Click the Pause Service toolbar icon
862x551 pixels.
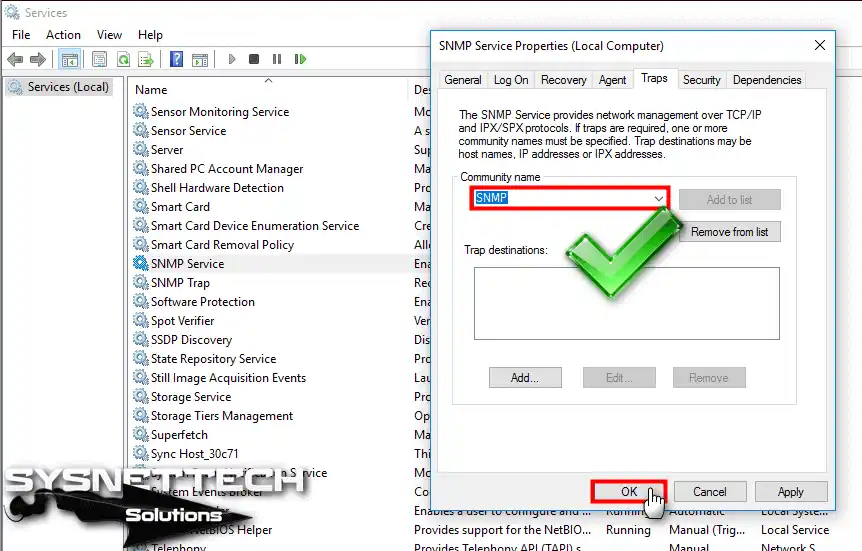pos(277,59)
